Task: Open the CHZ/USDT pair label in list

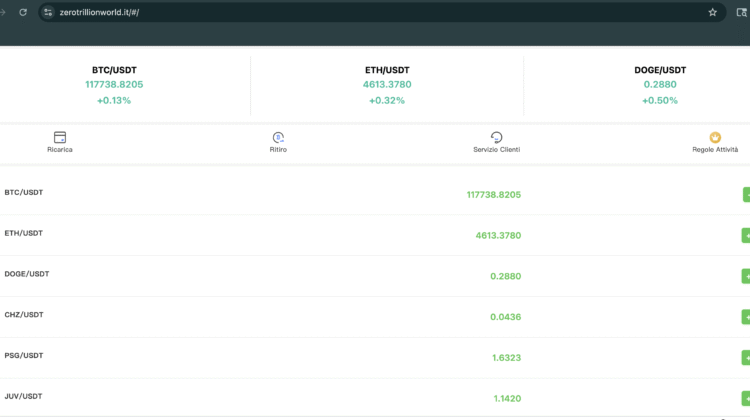Action: coord(24,314)
